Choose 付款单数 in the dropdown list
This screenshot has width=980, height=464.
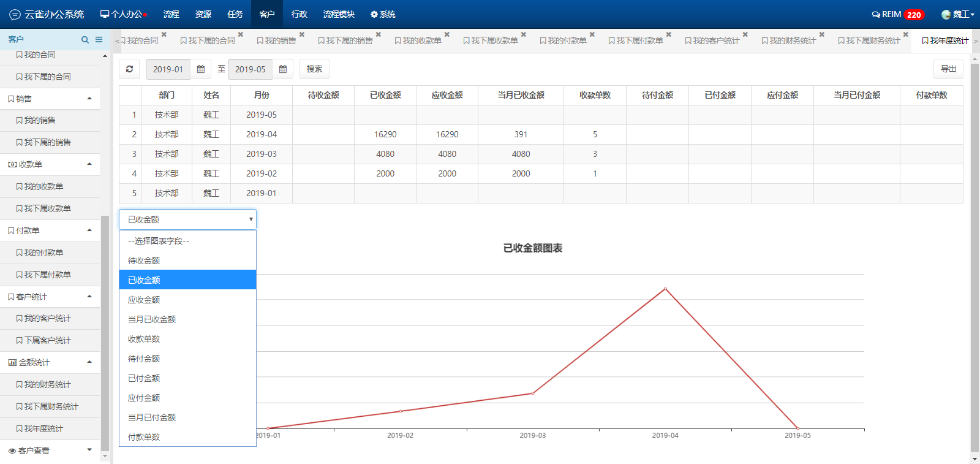coord(144,437)
